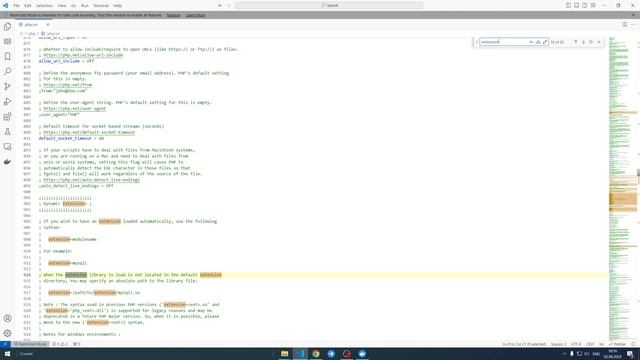Click Learn More in Restricted Mode banner
The height and width of the screenshot is (360, 640).
[196, 15]
